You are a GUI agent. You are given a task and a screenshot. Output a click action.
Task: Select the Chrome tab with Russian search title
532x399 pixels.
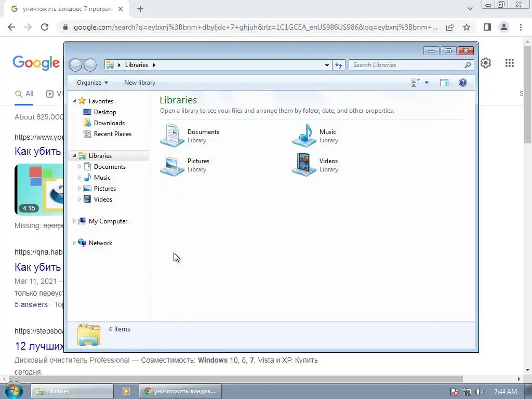pyautogui.click(x=67, y=9)
